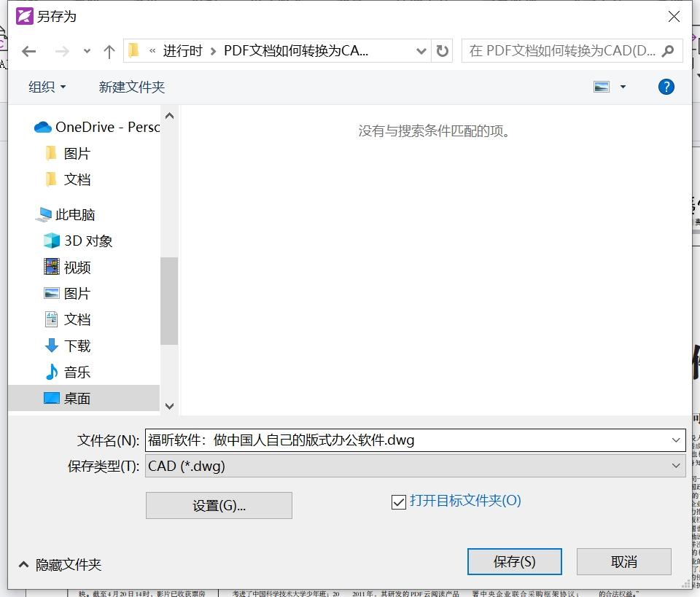Screen dimensions: 700x597
Task: Change the view layout icon
Action: point(602,87)
